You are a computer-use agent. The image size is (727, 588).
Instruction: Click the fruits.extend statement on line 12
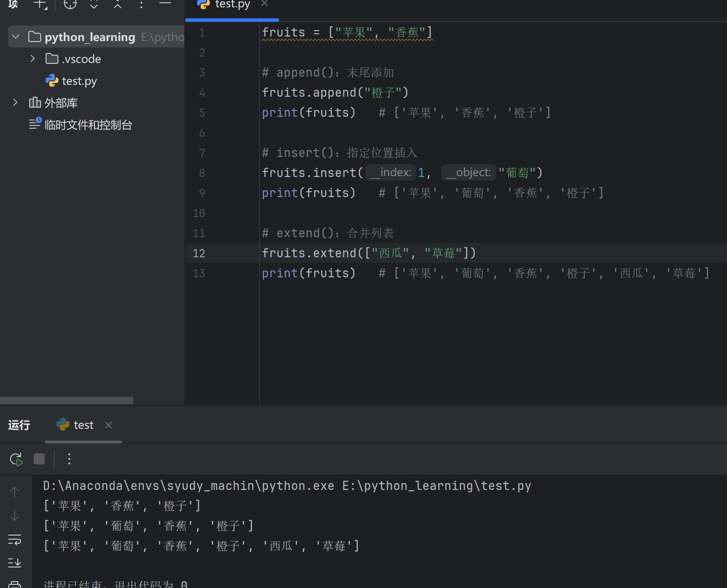(369, 253)
